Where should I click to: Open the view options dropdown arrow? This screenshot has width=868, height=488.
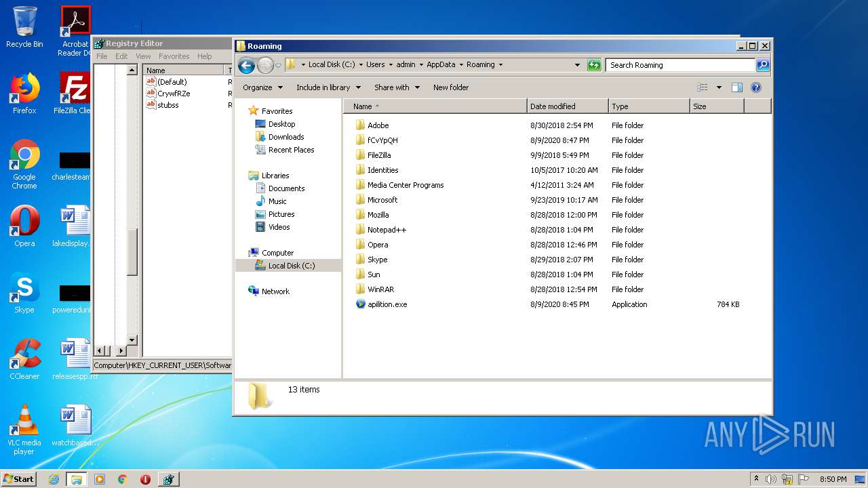click(x=719, y=87)
